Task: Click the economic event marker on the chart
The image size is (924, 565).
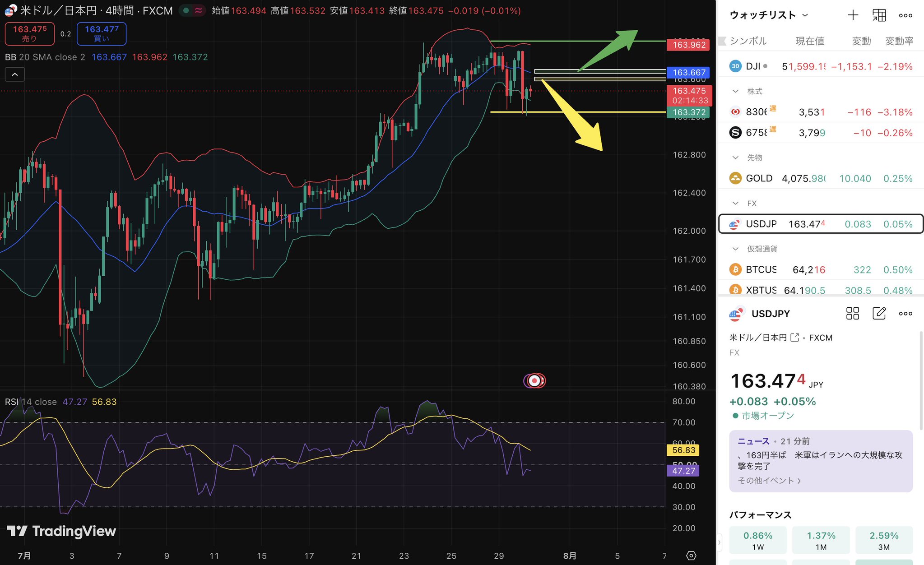Action: point(534,381)
